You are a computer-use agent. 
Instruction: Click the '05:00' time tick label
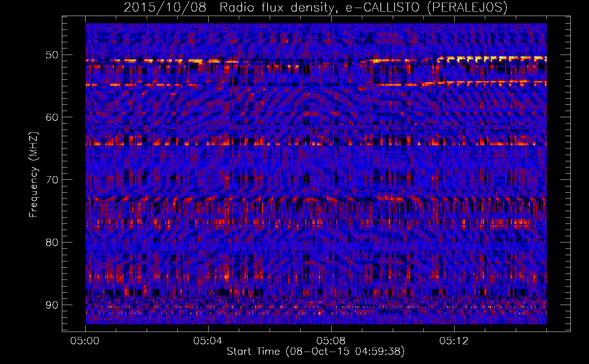(85, 341)
